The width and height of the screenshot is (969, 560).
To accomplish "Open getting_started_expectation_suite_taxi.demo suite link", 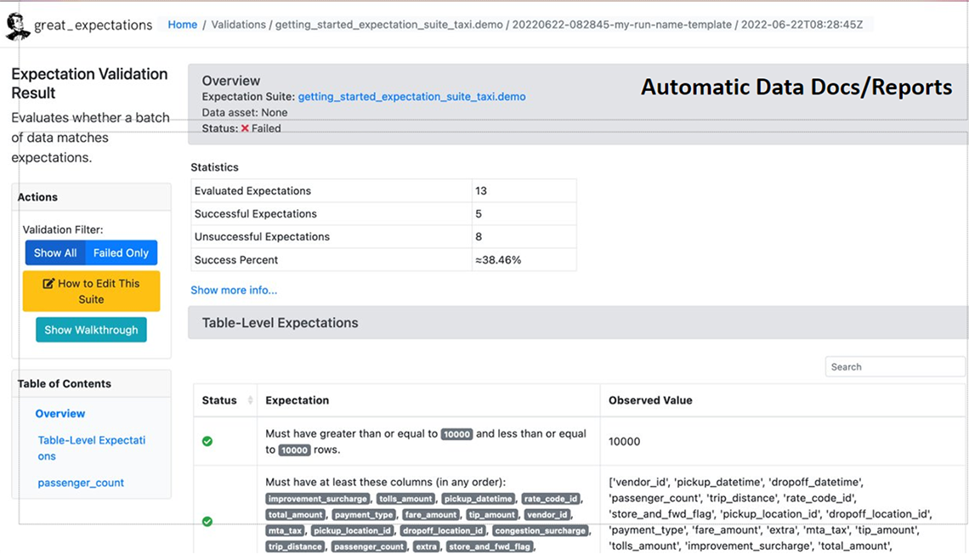I will [411, 96].
